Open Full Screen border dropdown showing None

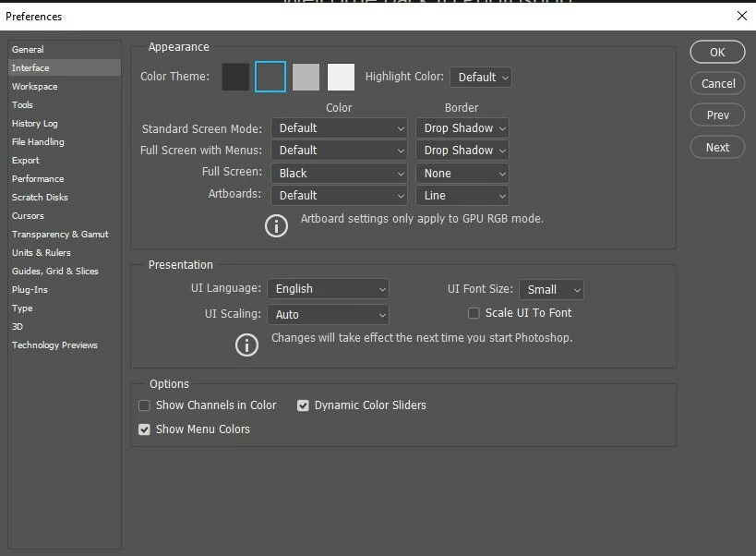(x=462, y=173)
